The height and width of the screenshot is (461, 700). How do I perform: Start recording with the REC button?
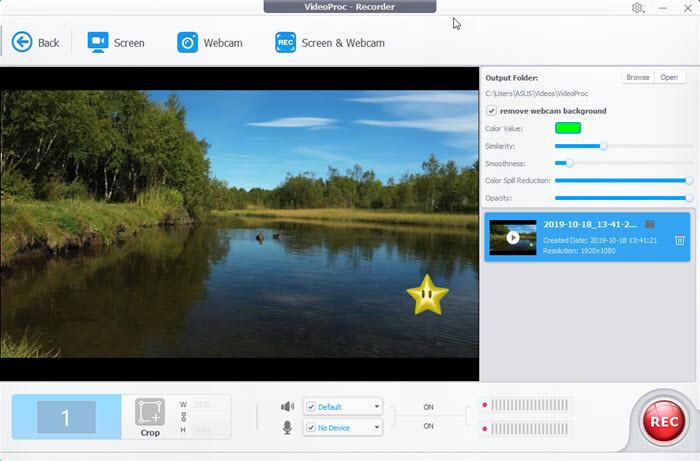(663, 421)
